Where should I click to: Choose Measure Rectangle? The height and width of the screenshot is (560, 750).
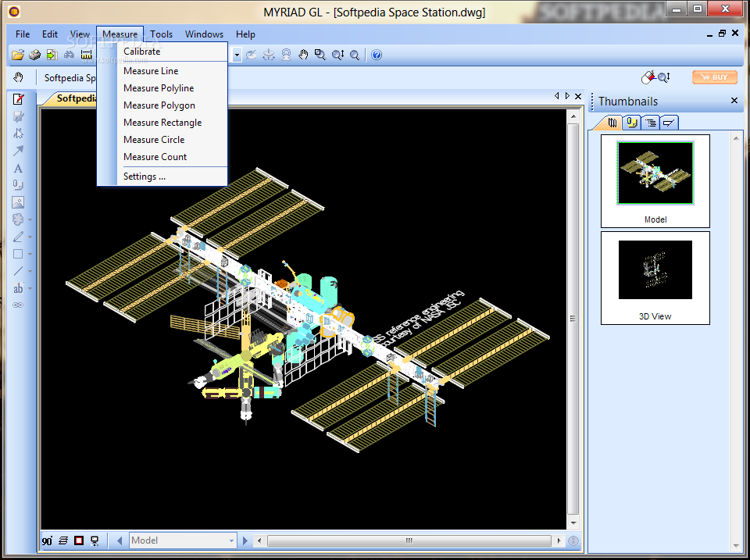162,123
